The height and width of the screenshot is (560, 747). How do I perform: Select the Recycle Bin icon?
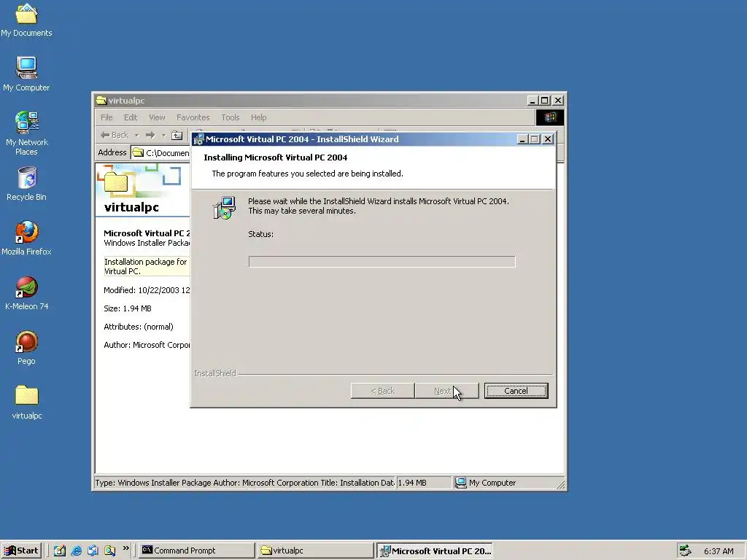[26, 184]
